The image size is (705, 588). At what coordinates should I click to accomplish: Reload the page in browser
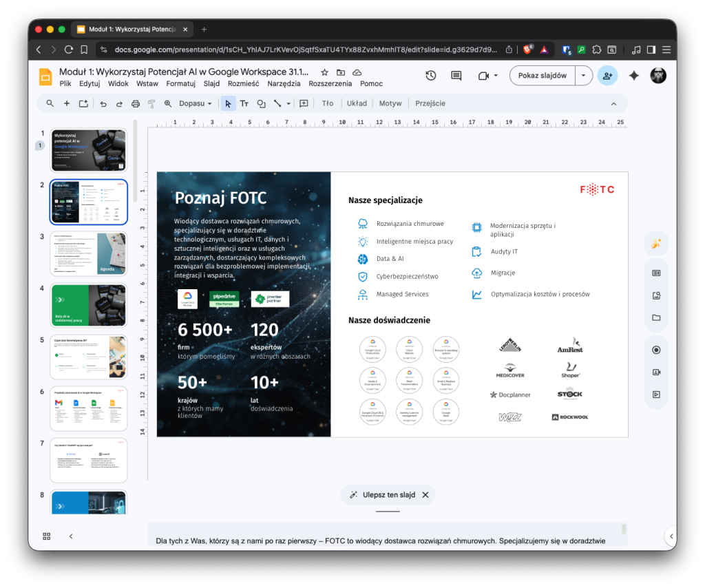68,50
